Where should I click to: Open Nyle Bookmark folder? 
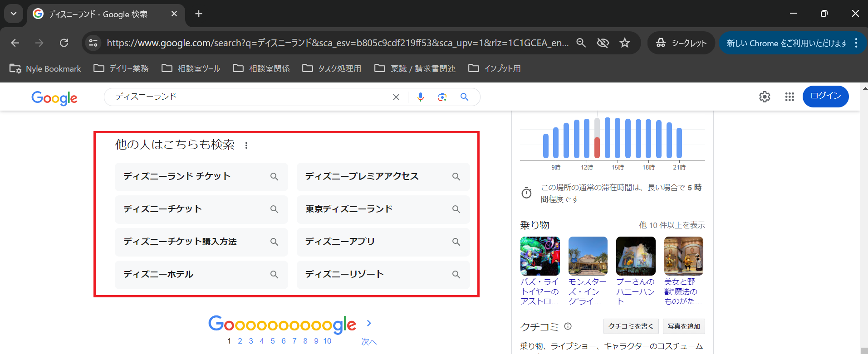coord(45,68)
